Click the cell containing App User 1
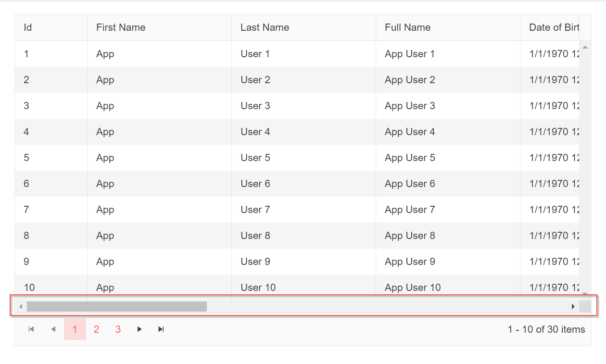 coord(410,53)
